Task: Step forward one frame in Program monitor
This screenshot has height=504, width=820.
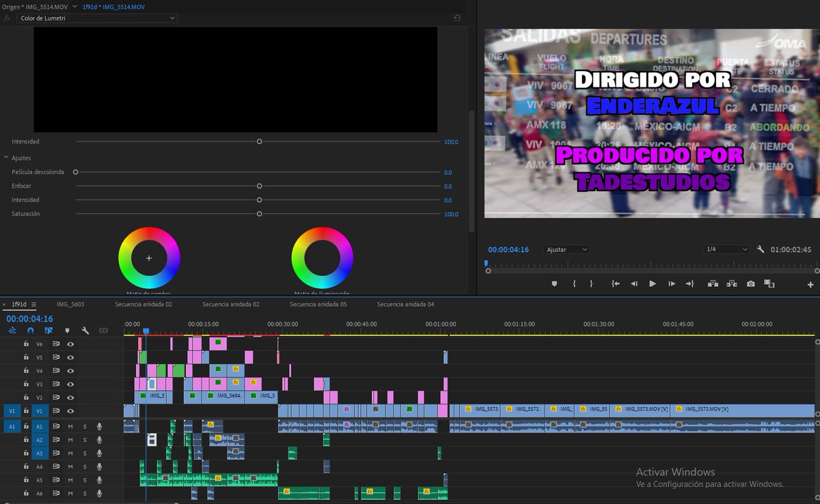Action: pos(672,283)
